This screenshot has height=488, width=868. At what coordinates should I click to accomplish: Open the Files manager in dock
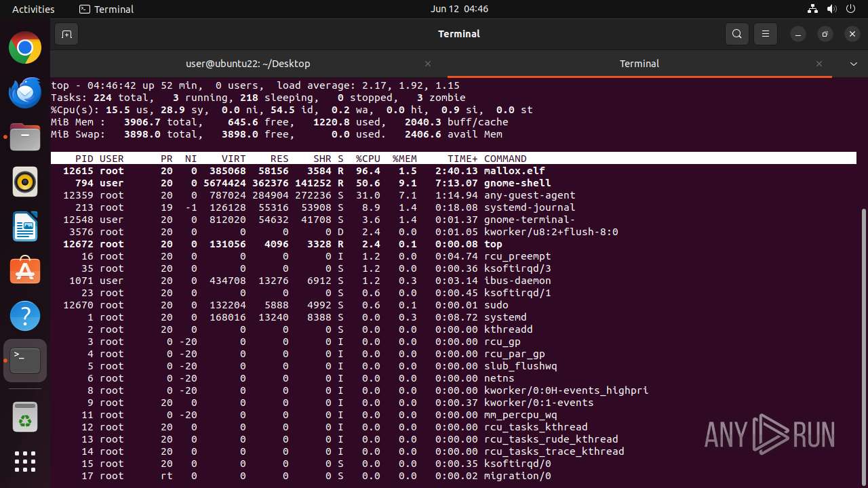click(25, 137)
